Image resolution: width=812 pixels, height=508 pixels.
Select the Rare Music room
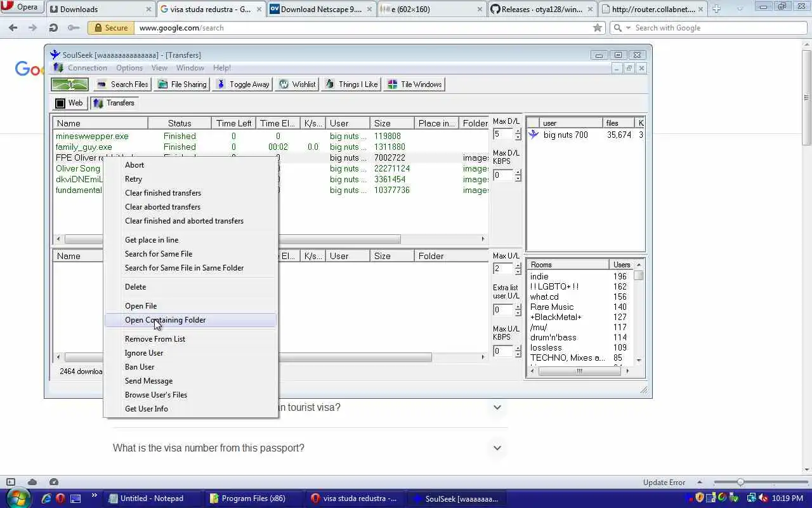[x=580, y=307]
